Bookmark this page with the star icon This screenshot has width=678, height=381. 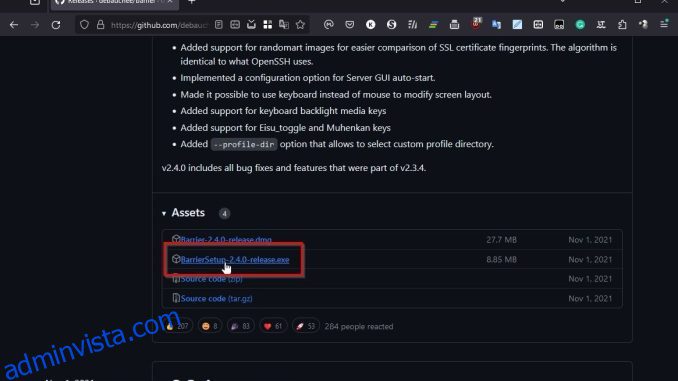pos(300,25)
